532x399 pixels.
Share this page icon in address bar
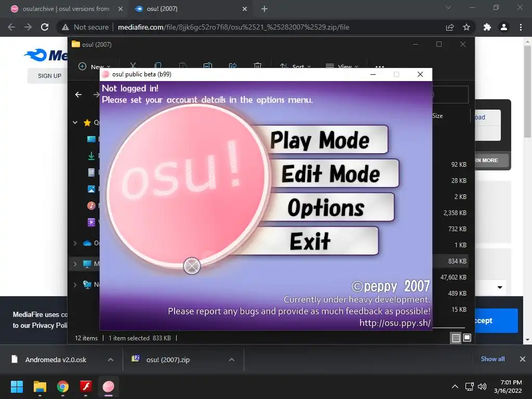tap(450, 27)
